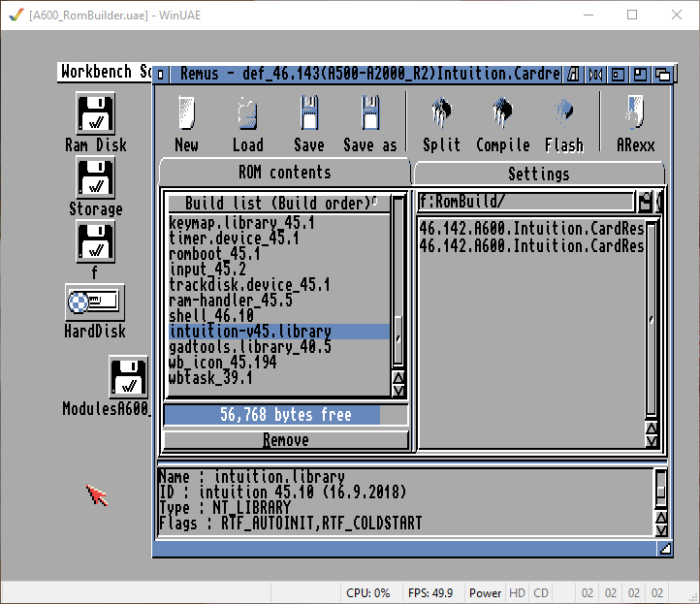
Task: Select second 46.142.A600.Intuition.CardRes file
Action: coord(531,246)
